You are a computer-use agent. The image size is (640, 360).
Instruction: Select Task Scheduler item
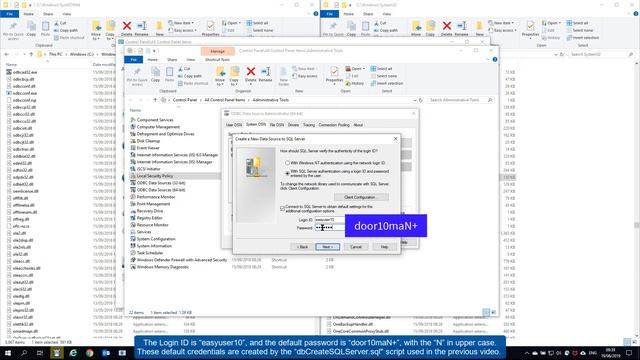click(150, 253)
